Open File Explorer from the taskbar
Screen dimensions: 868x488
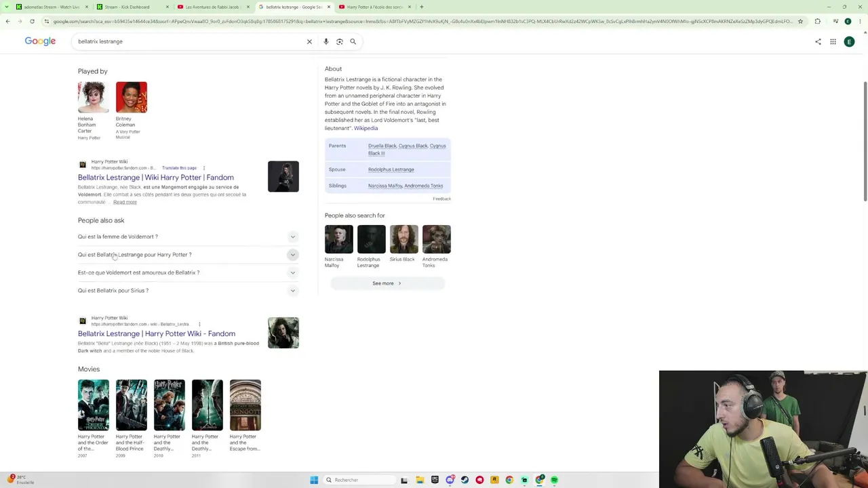(x=420, y=480)
